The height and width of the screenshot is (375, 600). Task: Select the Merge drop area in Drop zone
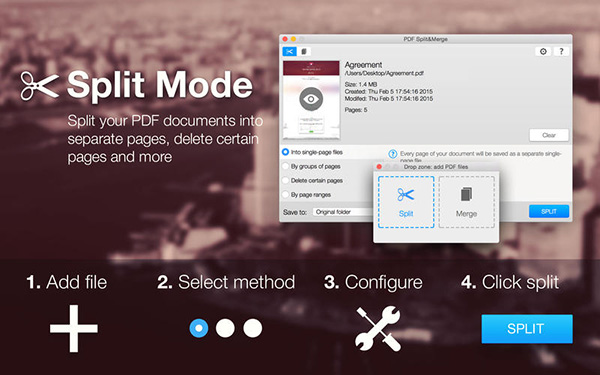click(x=466, y=202)
